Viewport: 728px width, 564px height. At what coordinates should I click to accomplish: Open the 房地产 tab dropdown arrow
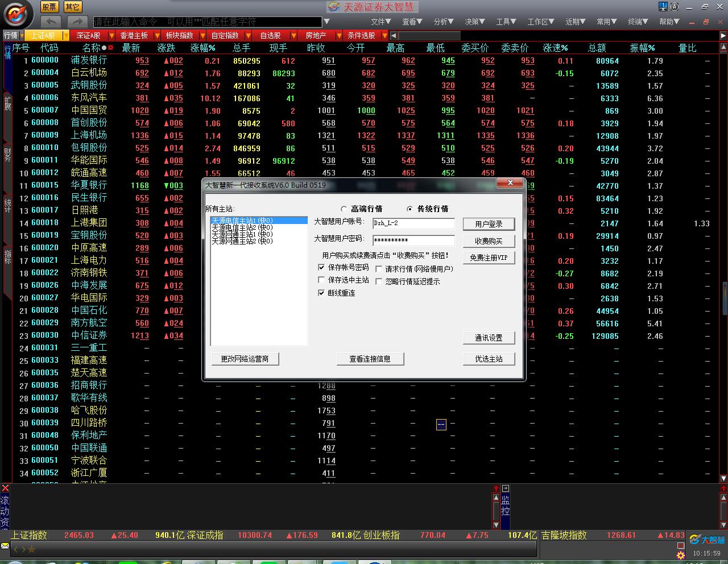click(340, 35)
